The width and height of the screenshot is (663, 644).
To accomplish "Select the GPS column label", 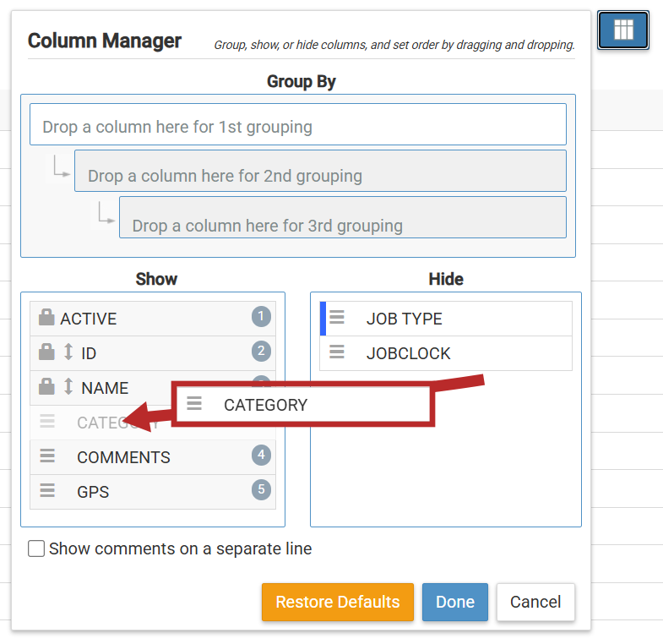I will [93, 493].
